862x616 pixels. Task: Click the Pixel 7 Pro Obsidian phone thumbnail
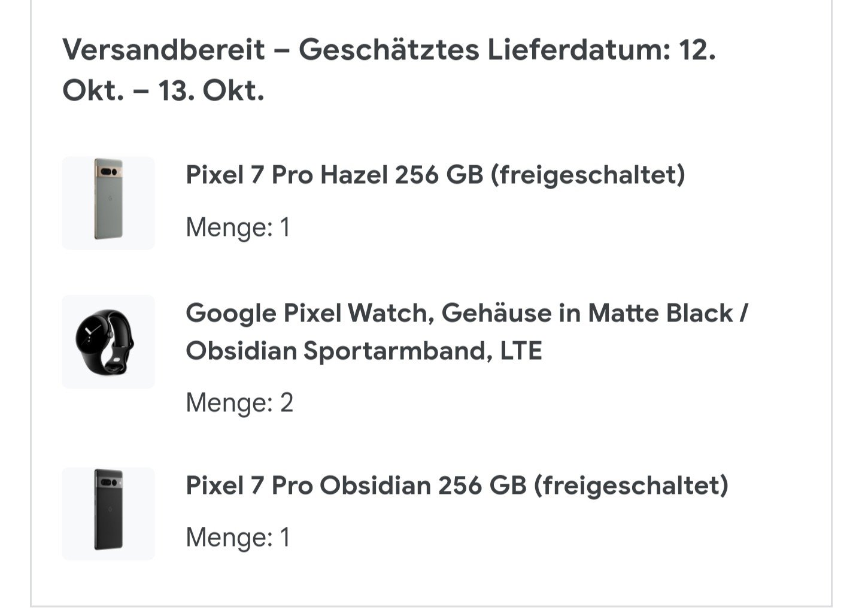108,514
